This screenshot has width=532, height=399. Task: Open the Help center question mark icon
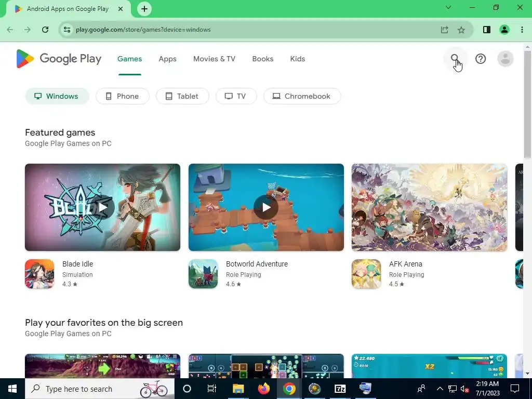coord(481,59)
